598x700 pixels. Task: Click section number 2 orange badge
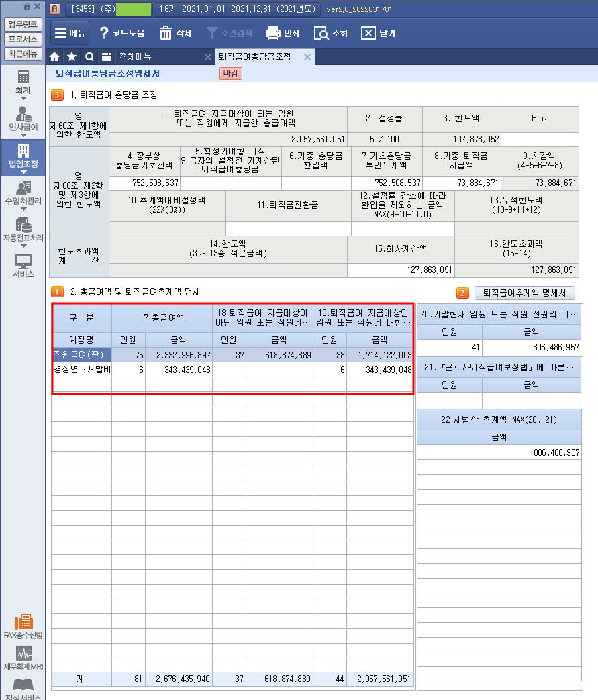click(462, 293)
